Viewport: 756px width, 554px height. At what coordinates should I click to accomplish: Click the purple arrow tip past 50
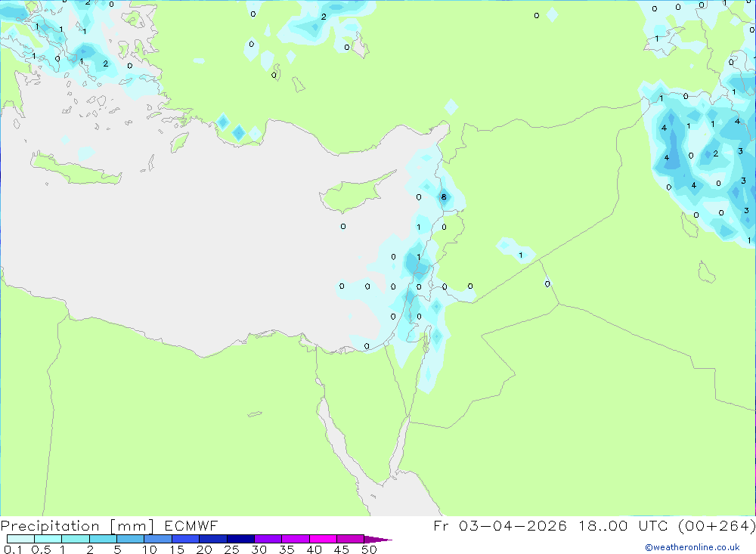pyautogui.click(x=377, y=540)
